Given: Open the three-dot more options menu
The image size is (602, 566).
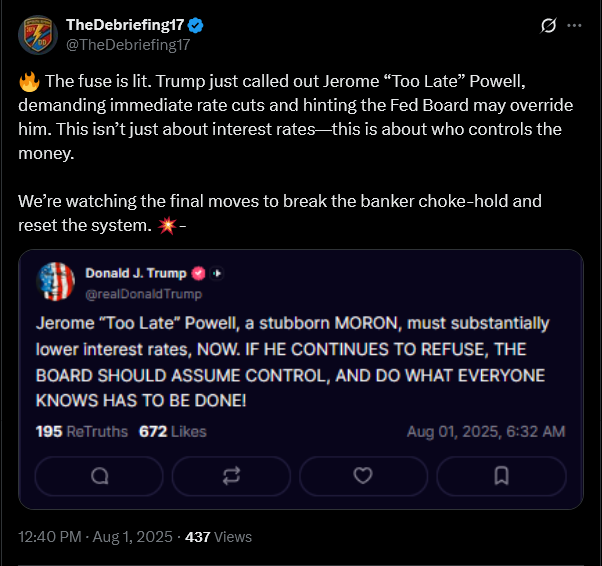Looking at the screenshot, I should coord(574,26).
